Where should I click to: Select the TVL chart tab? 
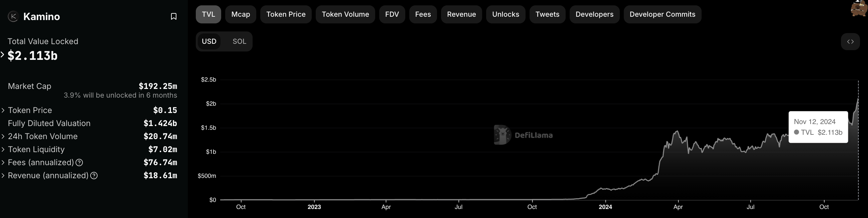(208, 14)
